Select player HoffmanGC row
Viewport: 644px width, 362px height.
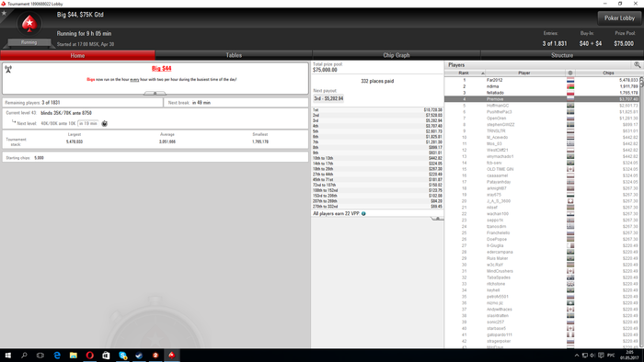[542, 106]
